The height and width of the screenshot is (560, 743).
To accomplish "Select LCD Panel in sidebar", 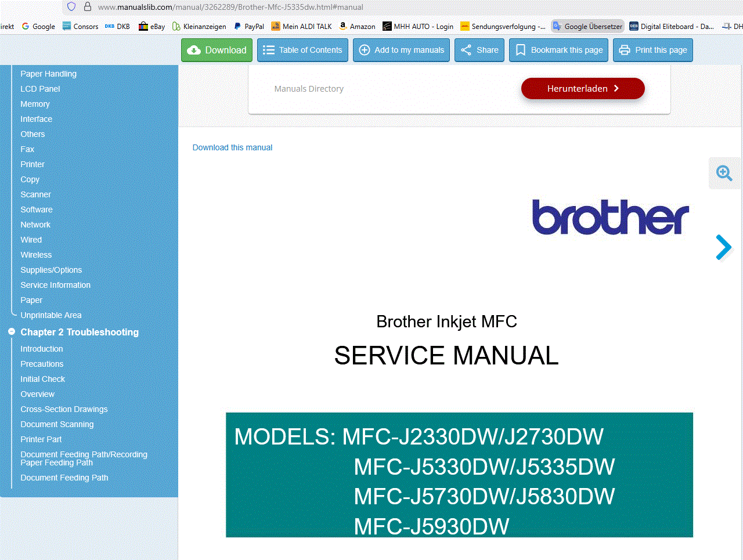I will click(40, 89).
